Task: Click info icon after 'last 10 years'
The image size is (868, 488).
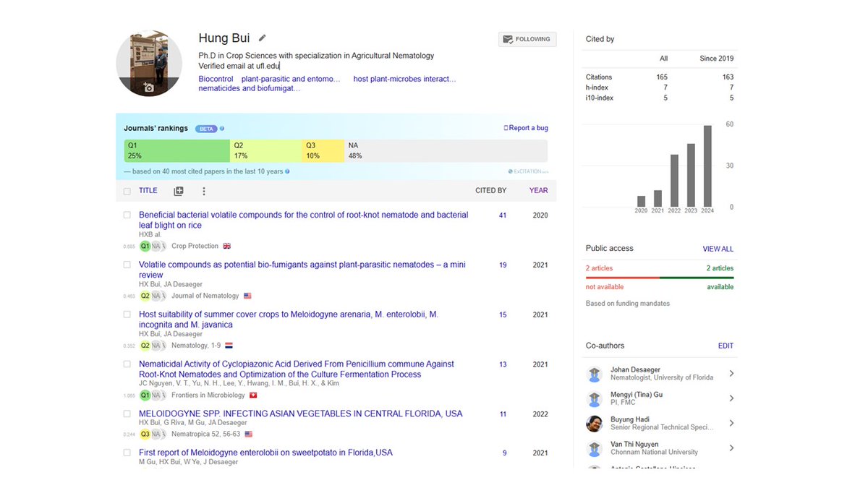Action: point(287,171)
